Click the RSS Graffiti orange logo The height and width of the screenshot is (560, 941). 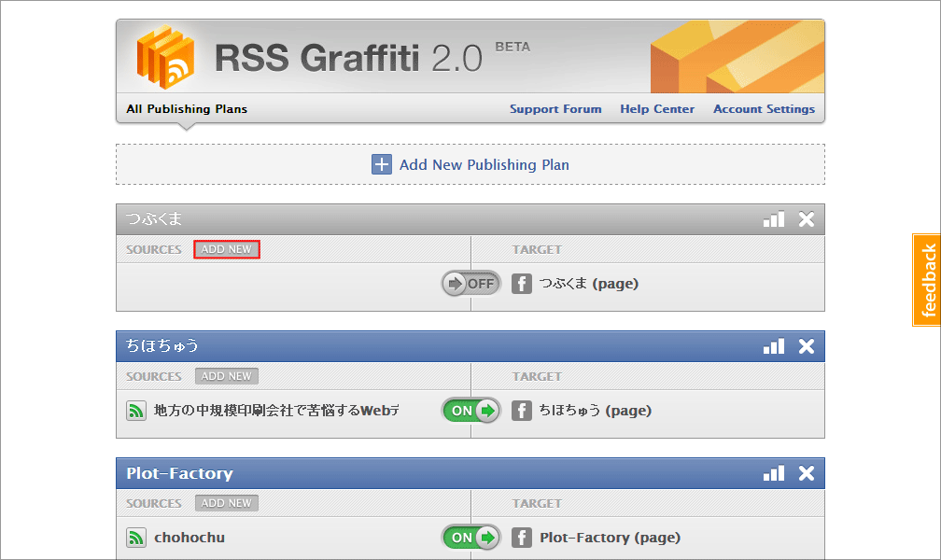(165, 56)
